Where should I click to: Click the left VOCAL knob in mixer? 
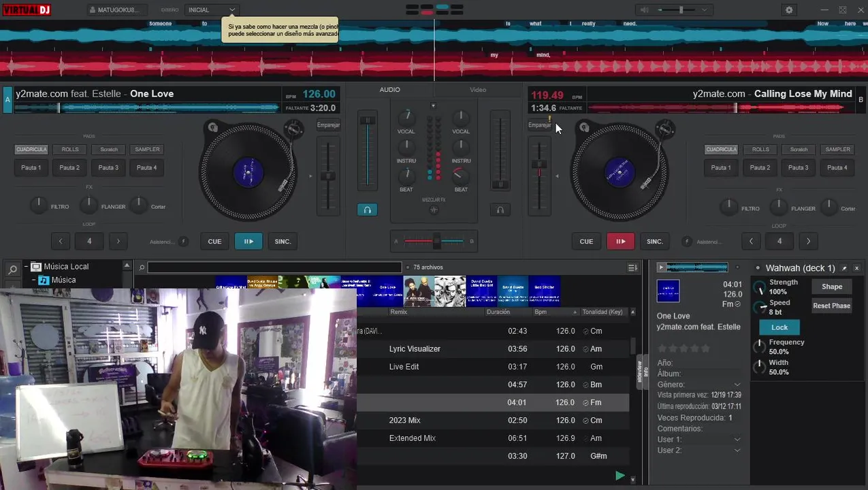(406, 117)
